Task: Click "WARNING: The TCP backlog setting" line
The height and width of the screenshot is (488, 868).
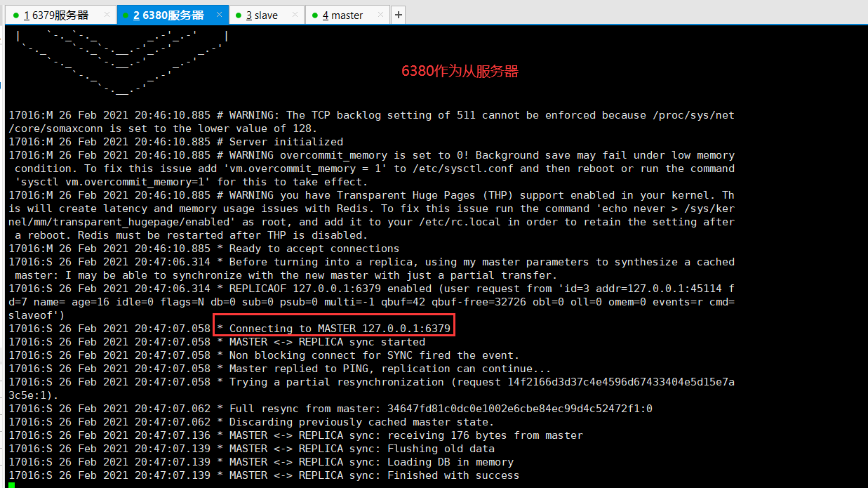Action: coord(371,115)
